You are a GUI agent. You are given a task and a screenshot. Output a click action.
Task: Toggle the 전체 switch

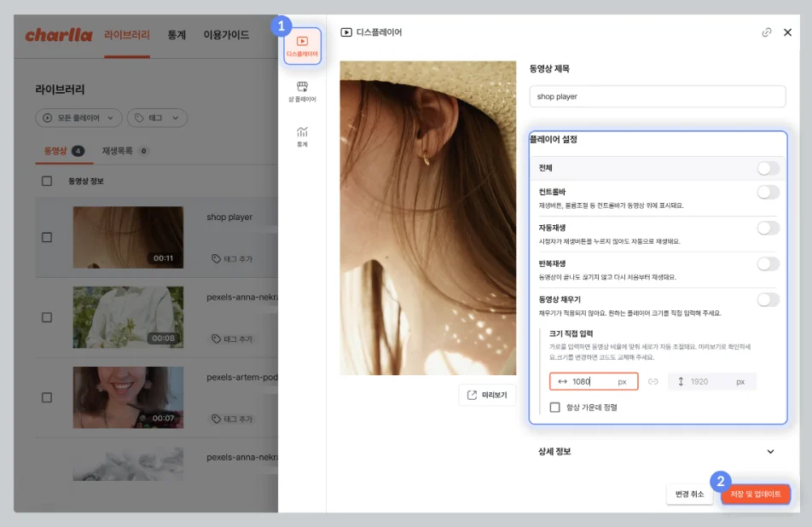pos(768,168)
